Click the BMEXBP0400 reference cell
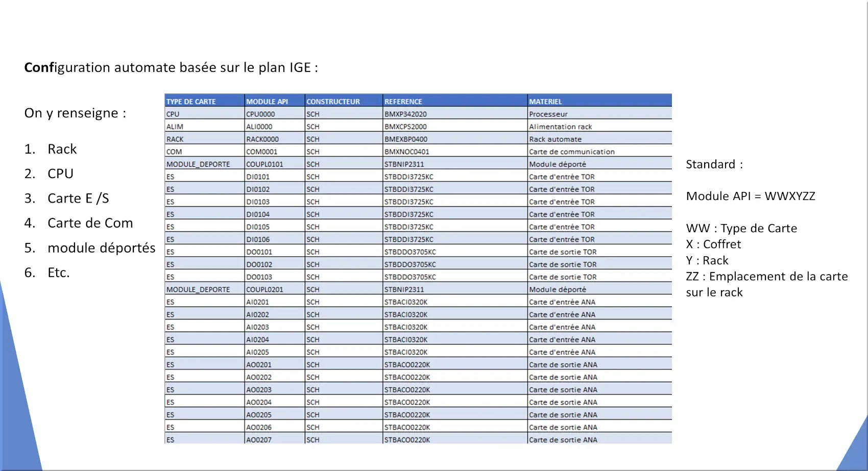 [x=455, y=139]
